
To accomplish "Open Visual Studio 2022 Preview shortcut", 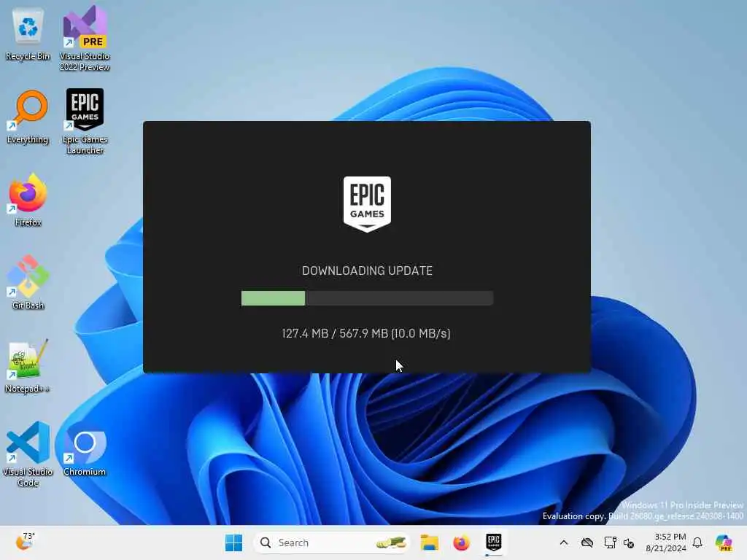I will pos(85,38).
